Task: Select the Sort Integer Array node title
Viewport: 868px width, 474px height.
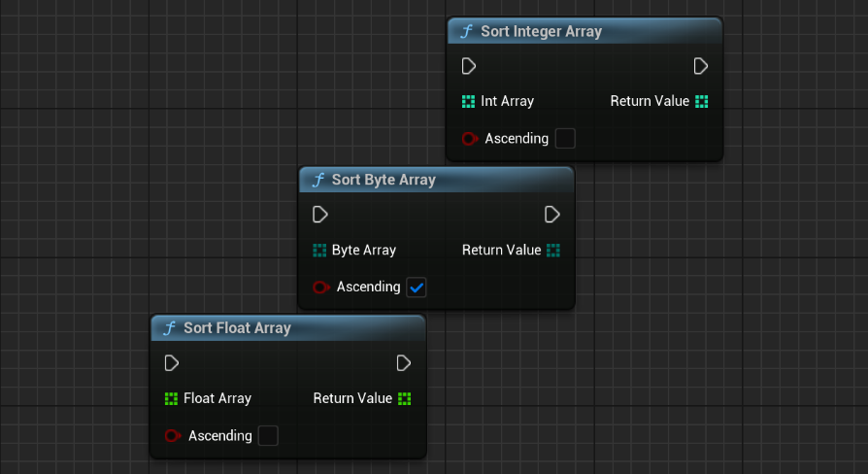Action: pyautogui.click(x=541, y=31)
